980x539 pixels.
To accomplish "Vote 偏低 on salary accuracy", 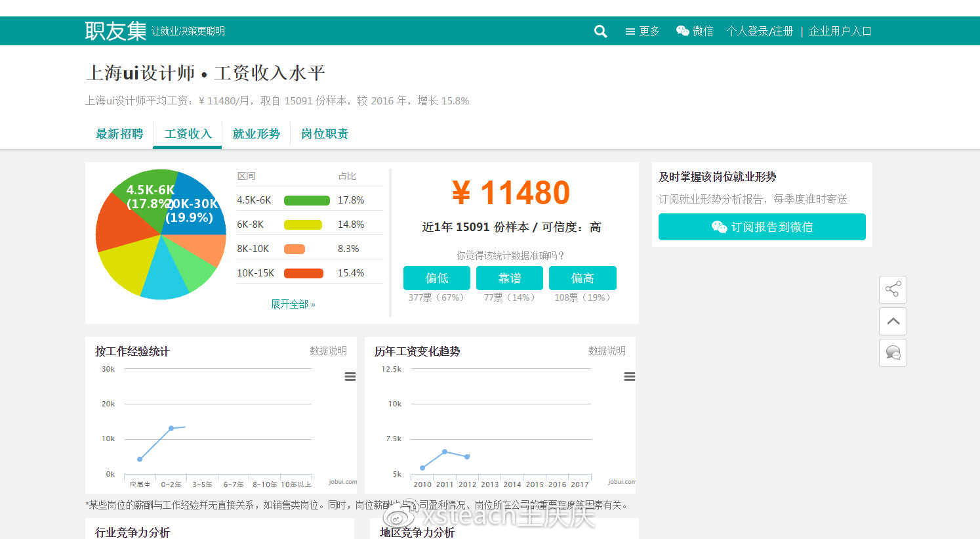I will pyautogui.click(x=437, y=278).
